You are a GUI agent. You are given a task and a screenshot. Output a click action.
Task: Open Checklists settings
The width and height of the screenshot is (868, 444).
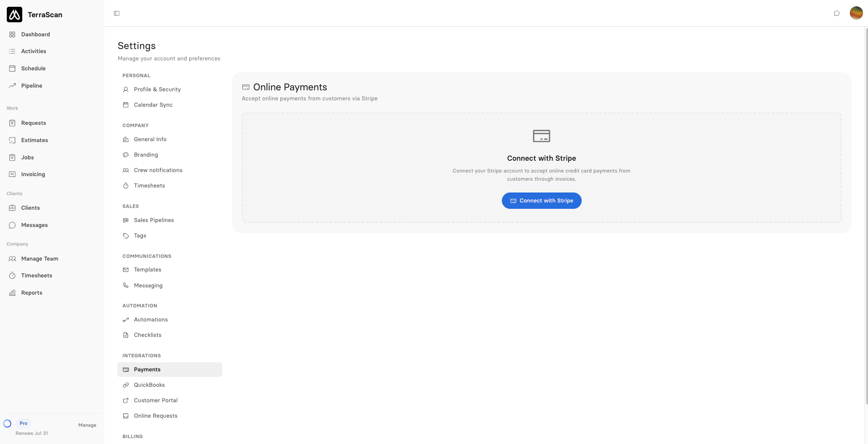pyautogui.click(x=170, y=335)
